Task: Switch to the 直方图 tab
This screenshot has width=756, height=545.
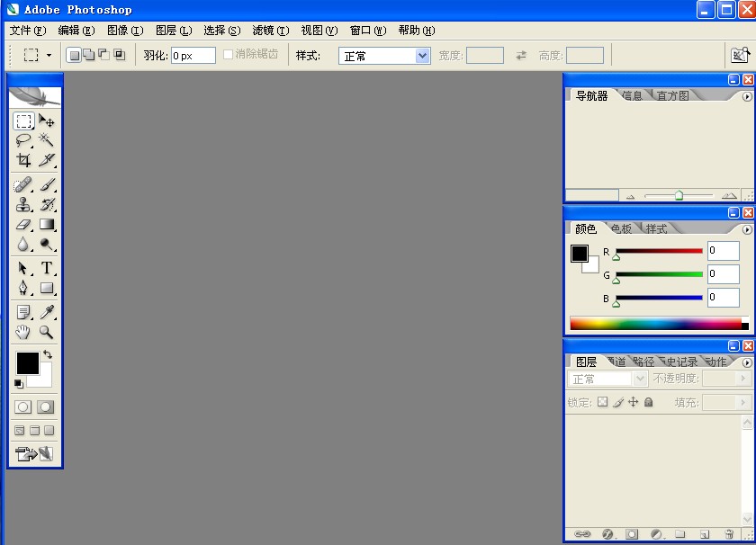Action: [x=672, y=96]
